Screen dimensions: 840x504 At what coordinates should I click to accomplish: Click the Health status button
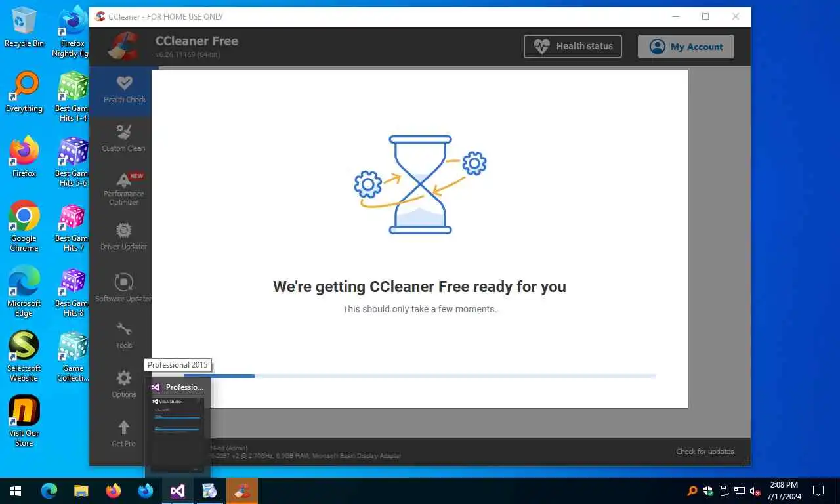click(x=573, y=47)
